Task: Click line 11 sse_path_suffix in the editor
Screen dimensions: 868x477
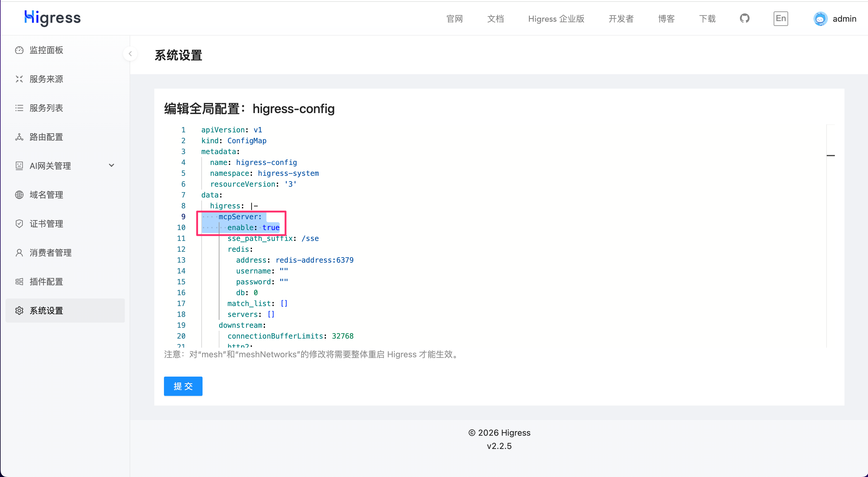Action: [273, 239]
